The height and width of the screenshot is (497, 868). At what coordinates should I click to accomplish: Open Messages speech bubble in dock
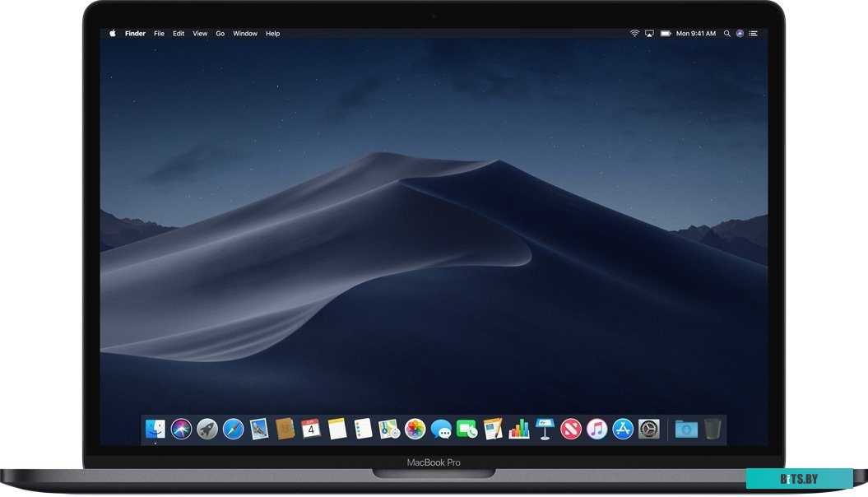(x=441, y=429)
